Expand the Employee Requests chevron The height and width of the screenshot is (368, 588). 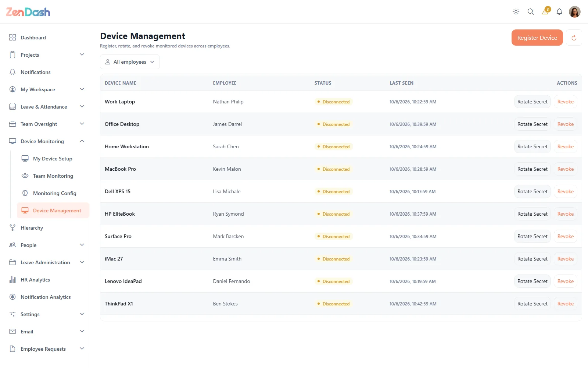(82, 349)
